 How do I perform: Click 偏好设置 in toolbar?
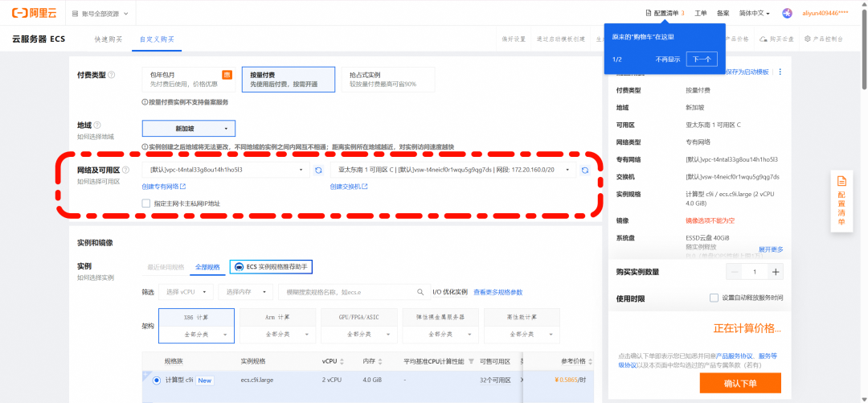point(513,39)
